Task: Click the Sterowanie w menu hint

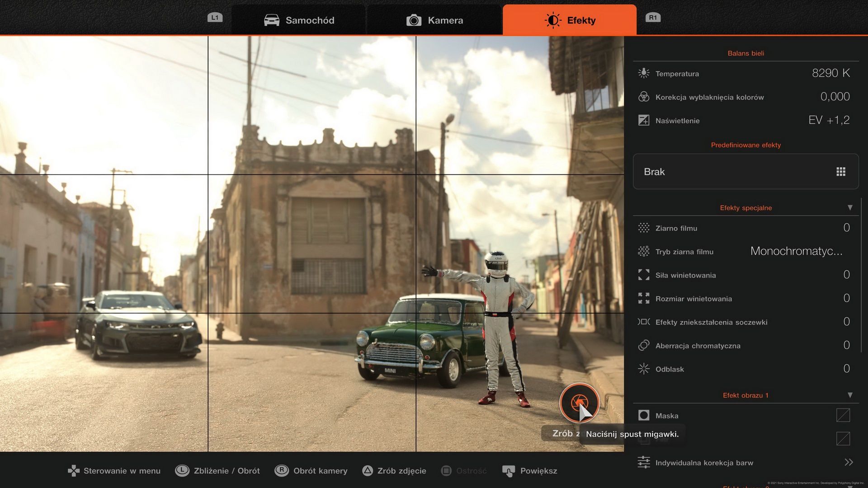Action: tap(114, 471)
